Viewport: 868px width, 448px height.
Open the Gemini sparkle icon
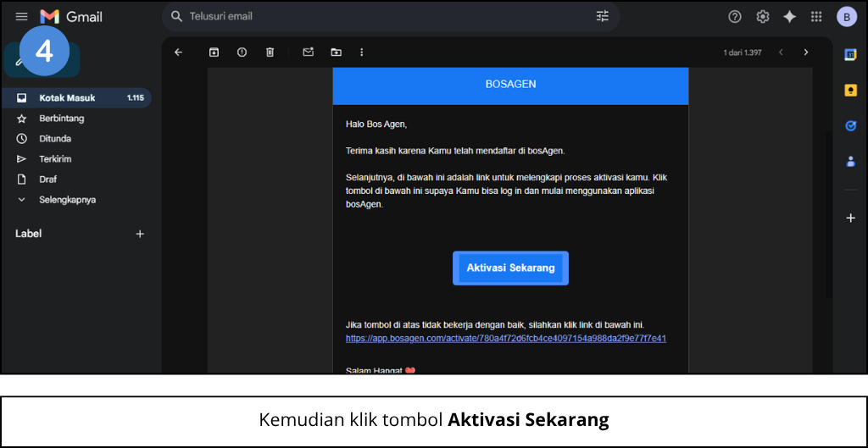(x=789, y=17)
